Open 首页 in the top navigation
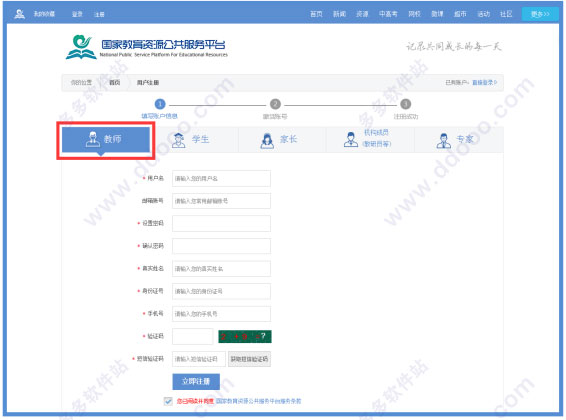Image resolution: width=566 pixels, height=420 pixels. (316, 14)
